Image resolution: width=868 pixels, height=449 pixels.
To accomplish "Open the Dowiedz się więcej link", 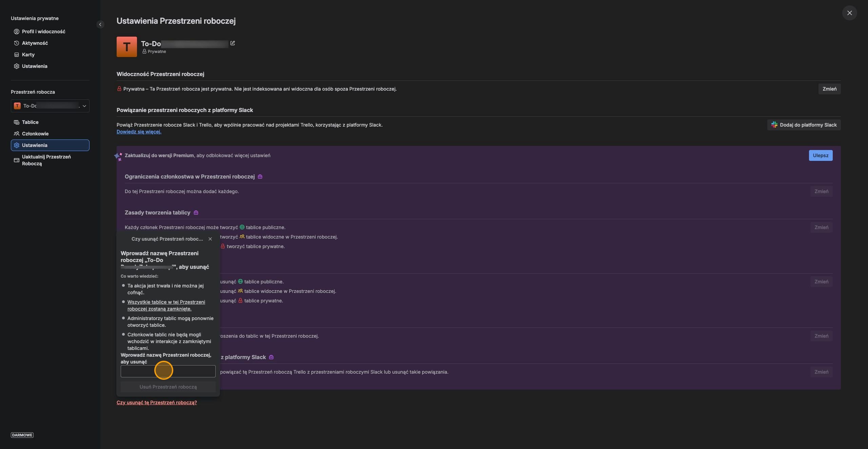I will (x=139, y=132).
